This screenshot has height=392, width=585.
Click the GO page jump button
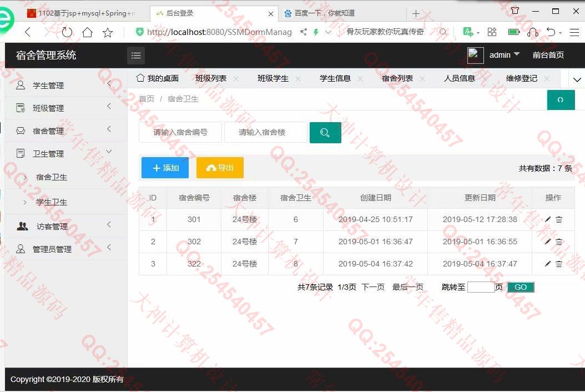521,287
